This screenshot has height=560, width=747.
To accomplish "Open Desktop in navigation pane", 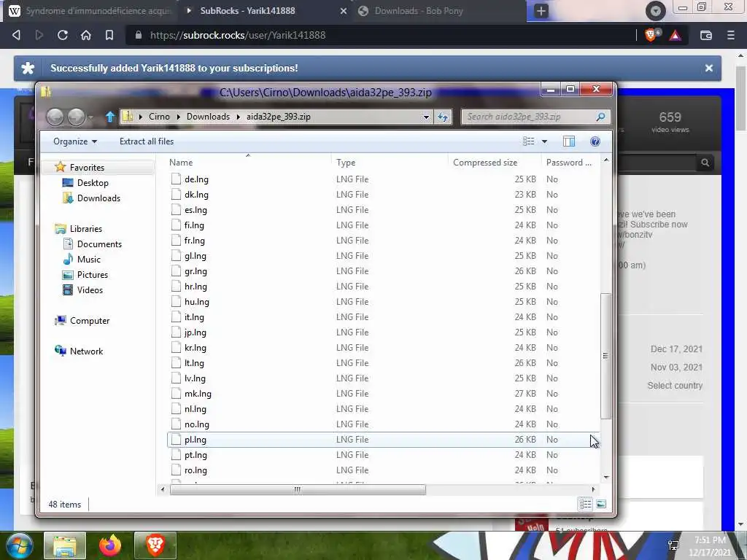I will click(x=93, y=183).
